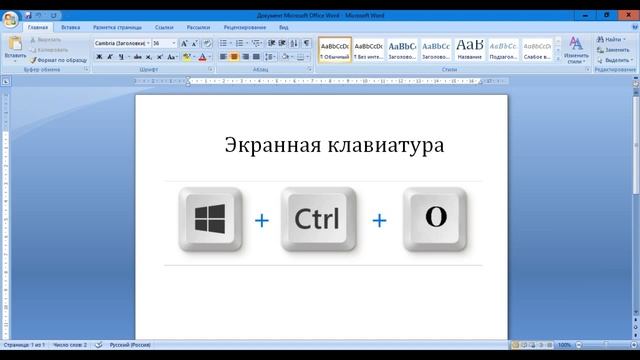Click the spelling check icon in status bar
This screenshot has width=640, height=360.
click(98, 345)
